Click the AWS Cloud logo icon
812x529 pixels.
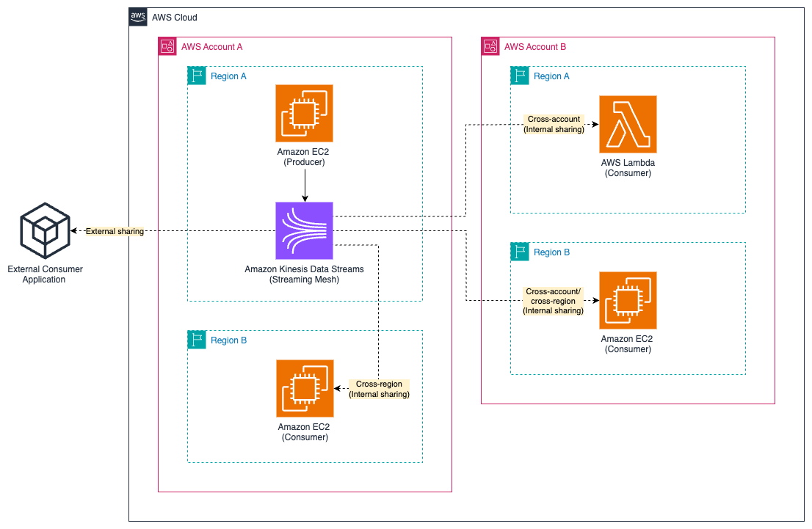pyautogui.click(x=138, y=17)
